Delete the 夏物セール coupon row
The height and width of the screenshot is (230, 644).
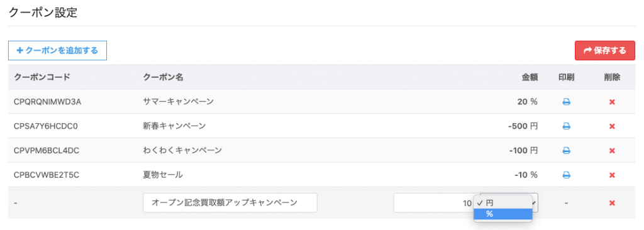tap(612, 175)
